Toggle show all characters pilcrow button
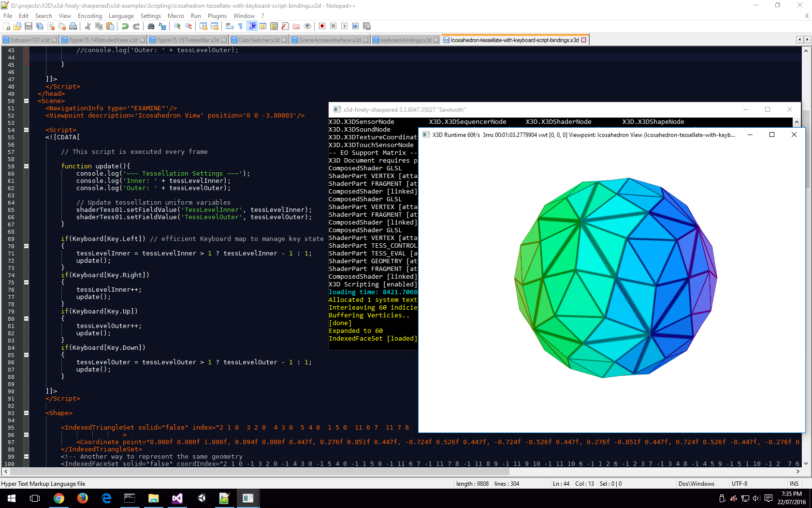Viewport: 812px width, 508px height. (x=241, y=26)
